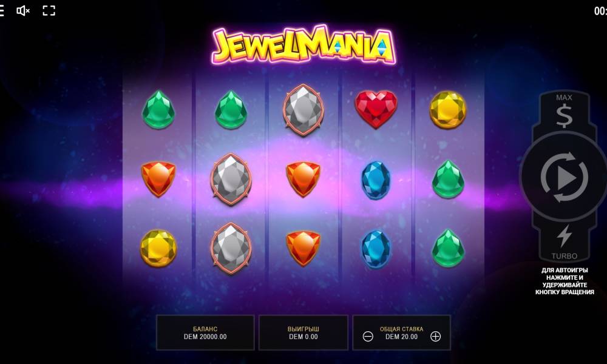Enter fullscreen mode with the frame icon
Viewport: 607px width, 364px height.
(x=49, y=10)
